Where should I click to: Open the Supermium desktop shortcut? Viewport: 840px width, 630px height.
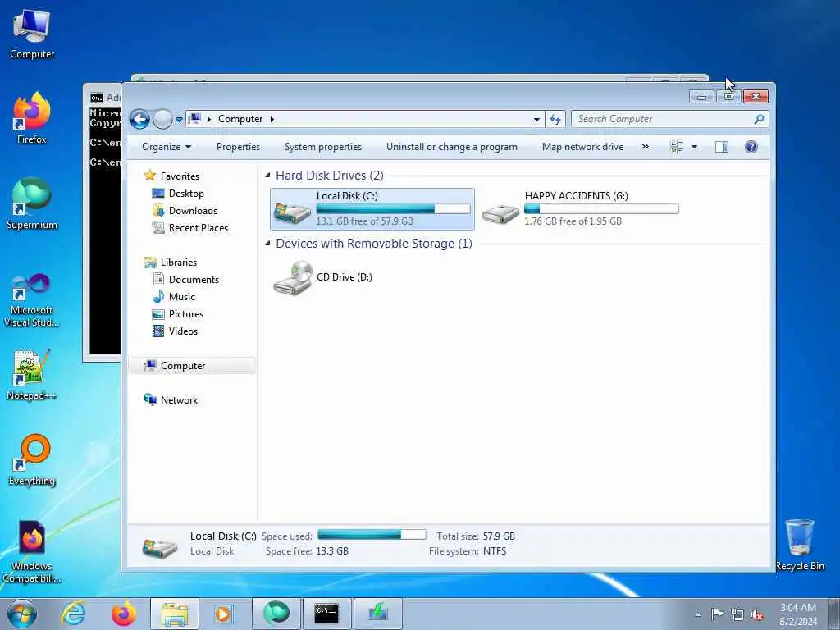(x=32, y=204)
